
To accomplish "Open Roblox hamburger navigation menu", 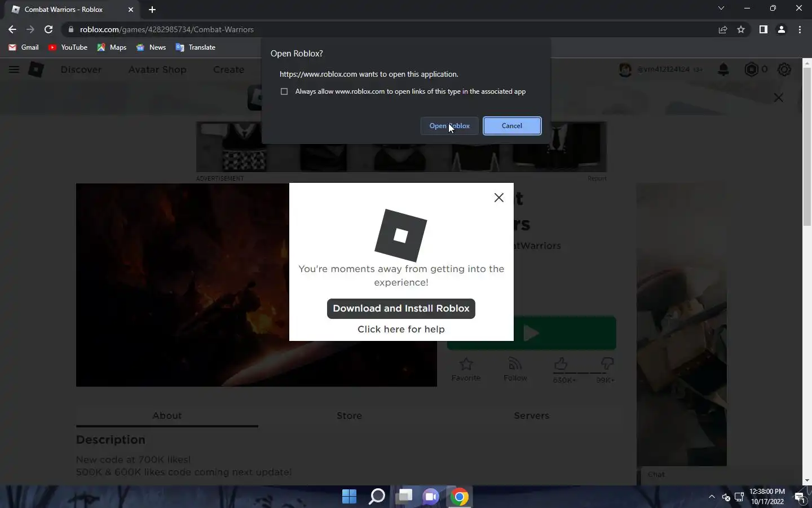I will pos(14,69).
